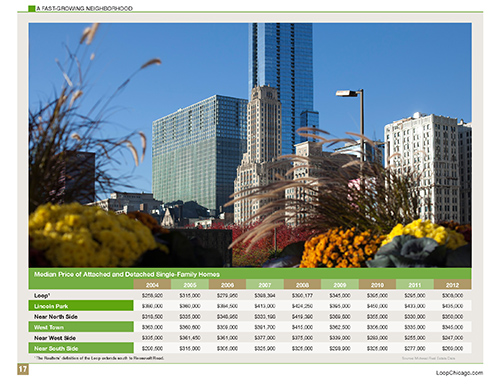This screenshot has height=386, width=500.
Task: Select the 2010 column header
Action: pyautogui.click(x=377, y=285)
